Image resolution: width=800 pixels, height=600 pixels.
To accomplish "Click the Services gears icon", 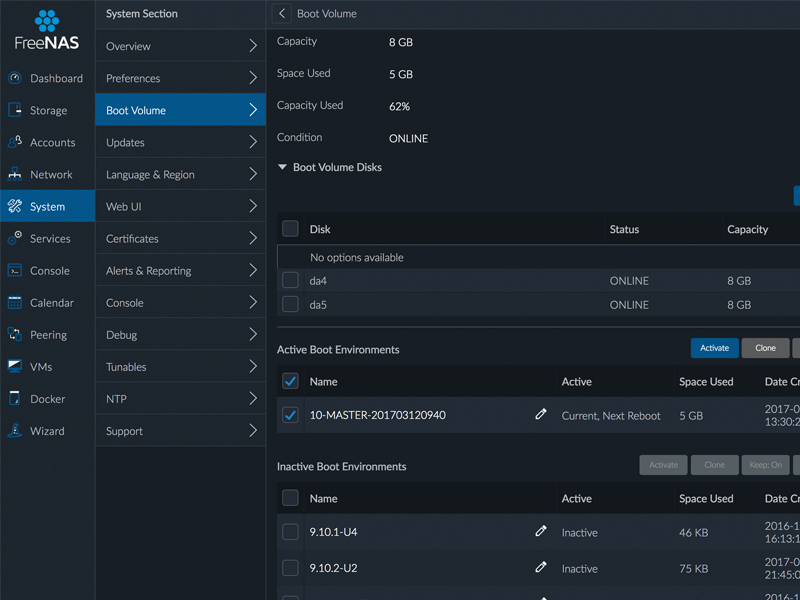I will pyautogui.click(x=15, y=238).
